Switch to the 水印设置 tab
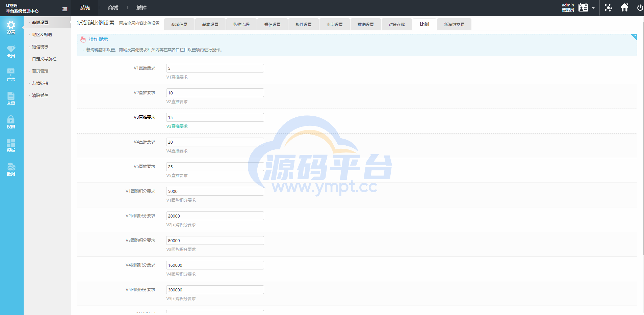This screenshot has width=644, height=315. [x=335, y=24]
